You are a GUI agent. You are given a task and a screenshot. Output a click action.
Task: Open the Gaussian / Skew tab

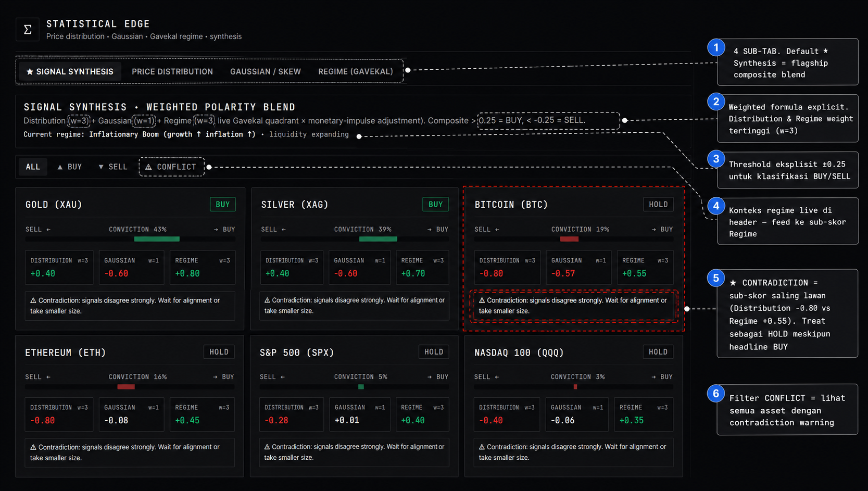[266, 71]
